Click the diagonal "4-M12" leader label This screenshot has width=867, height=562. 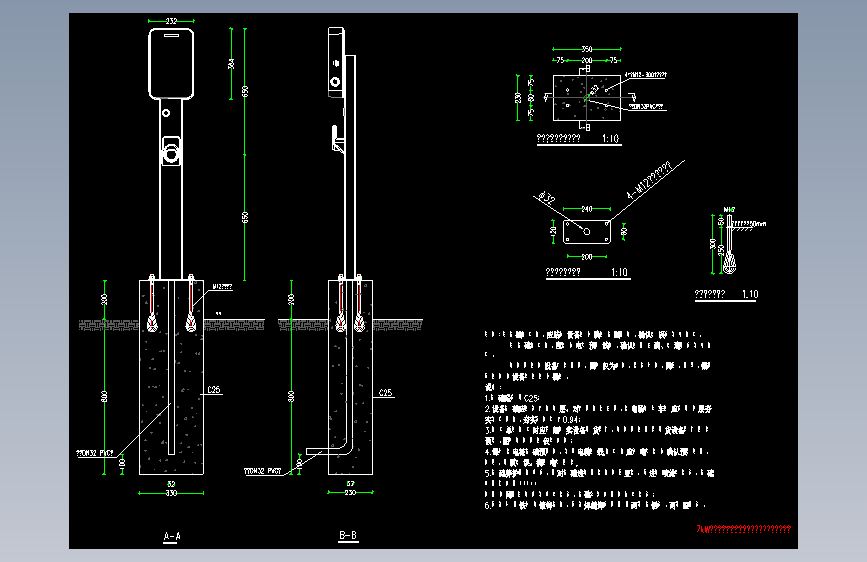coord(649,180)
